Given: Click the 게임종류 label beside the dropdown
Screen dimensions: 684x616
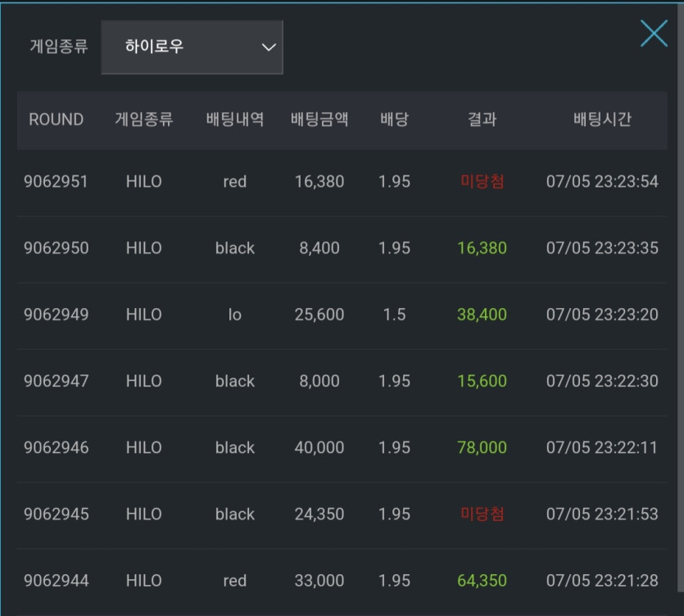Looking at the screenshot, I should coord(59,46).
